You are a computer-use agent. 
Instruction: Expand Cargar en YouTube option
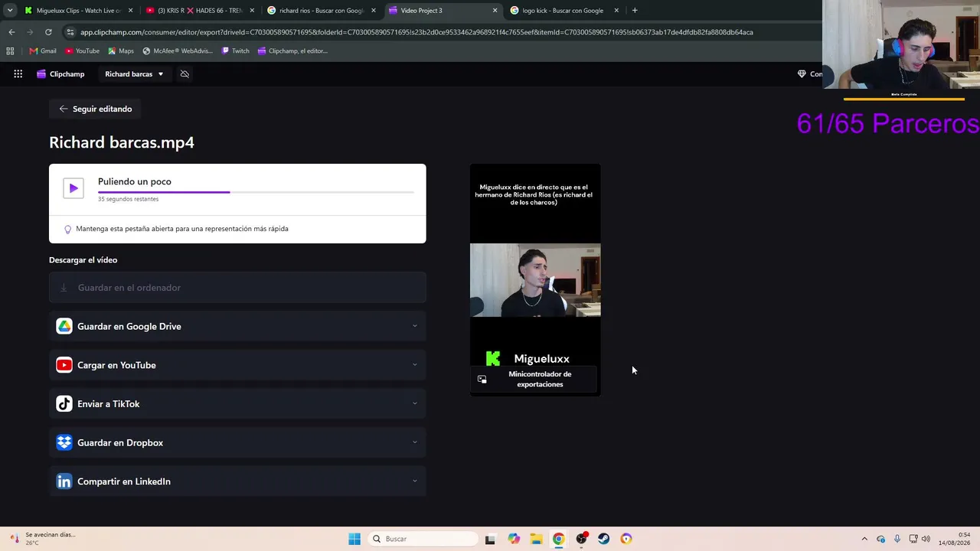coord(237,365)
